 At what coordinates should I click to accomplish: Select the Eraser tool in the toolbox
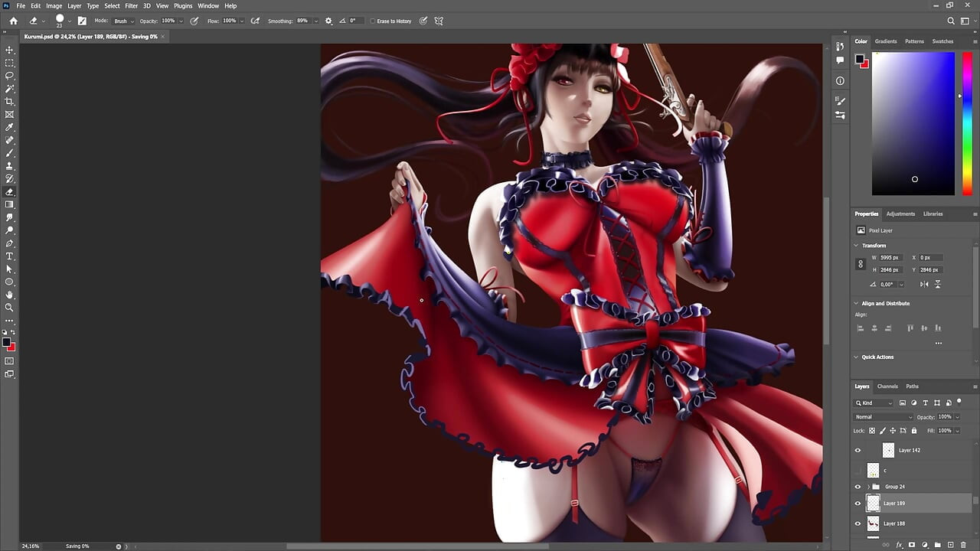click(x=10, y=192)
